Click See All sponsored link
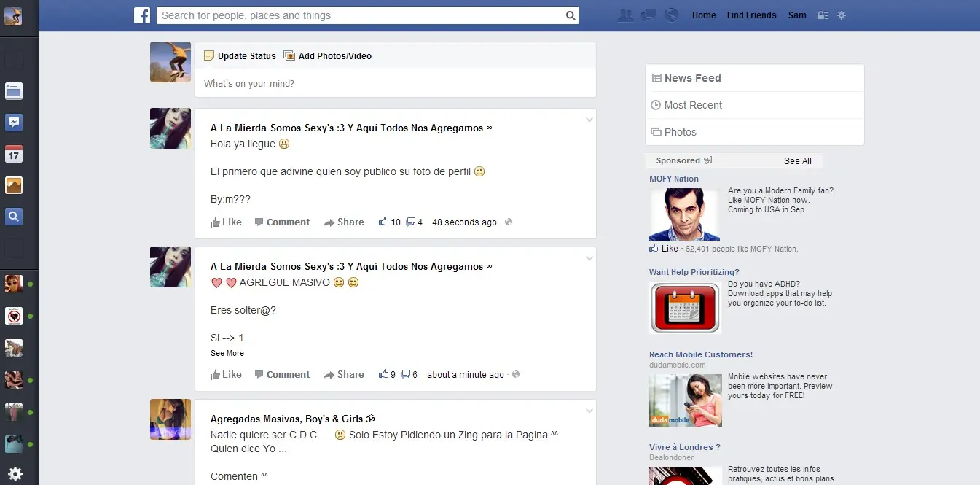Image resolution: width=980 pixels, height=485 pixels. tap(798, 160)
